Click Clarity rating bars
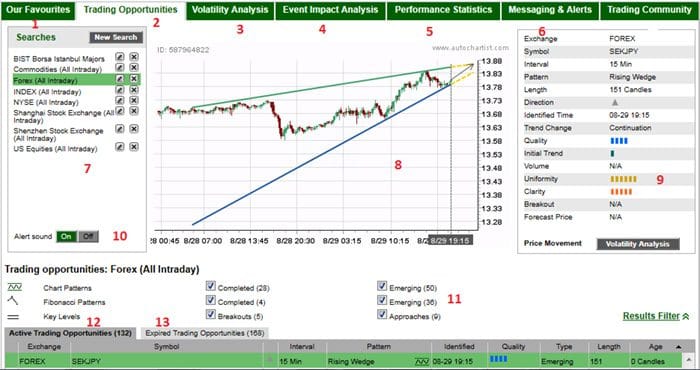This screenshot has height=370, width=700. click(x=621, y=192)
